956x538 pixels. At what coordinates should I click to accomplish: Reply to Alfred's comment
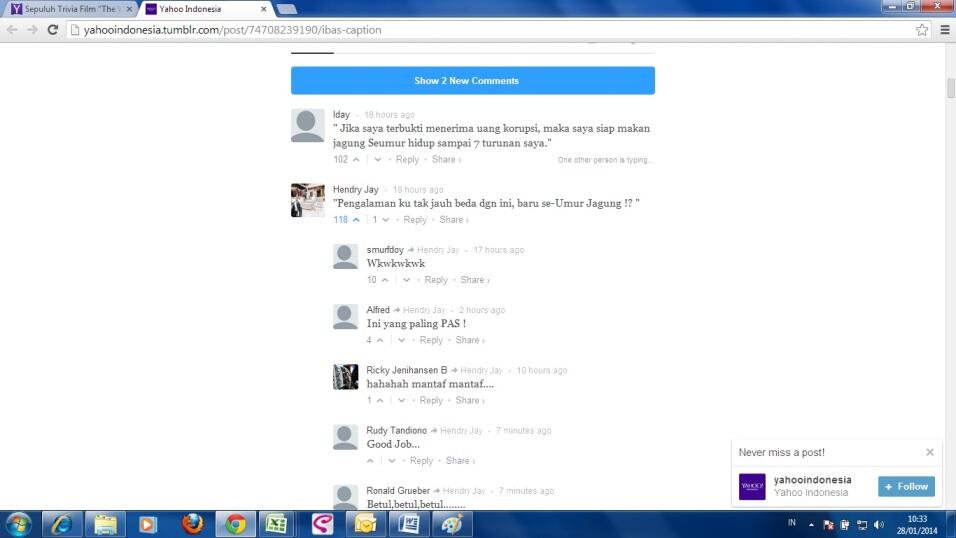click(431, 340)
